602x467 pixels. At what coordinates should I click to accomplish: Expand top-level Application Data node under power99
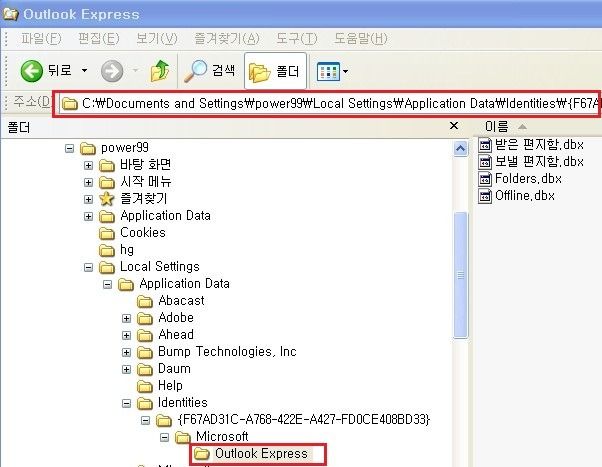[88, 217]
